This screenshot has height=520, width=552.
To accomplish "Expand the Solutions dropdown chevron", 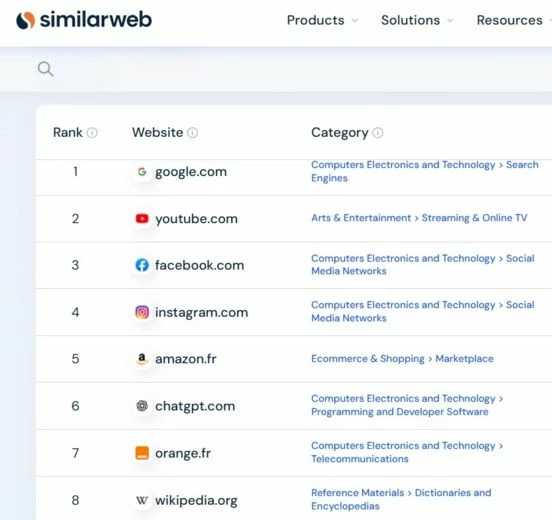I will click(x=450, y=21).
